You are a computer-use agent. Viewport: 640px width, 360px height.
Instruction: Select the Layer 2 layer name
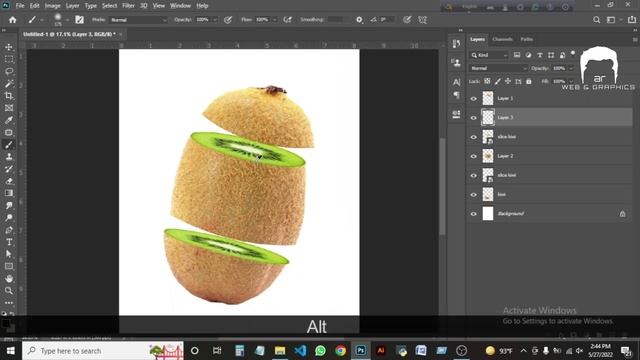tap(505, 156)
